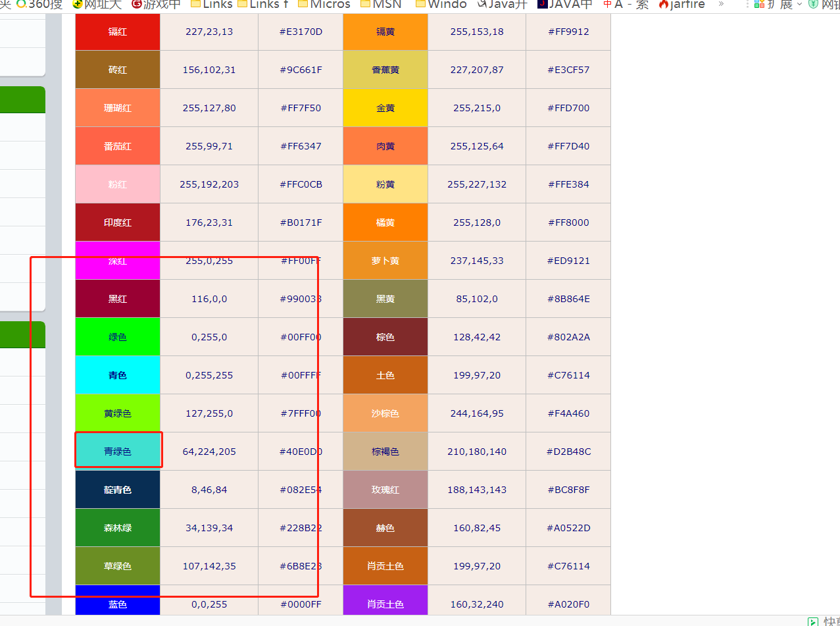Select the RGB value 244,164,95

tap(477, 413)
